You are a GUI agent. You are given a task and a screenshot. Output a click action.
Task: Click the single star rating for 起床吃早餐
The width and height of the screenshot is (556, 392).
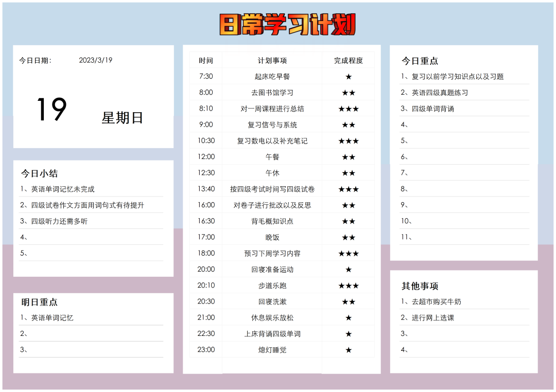(349, 77)
